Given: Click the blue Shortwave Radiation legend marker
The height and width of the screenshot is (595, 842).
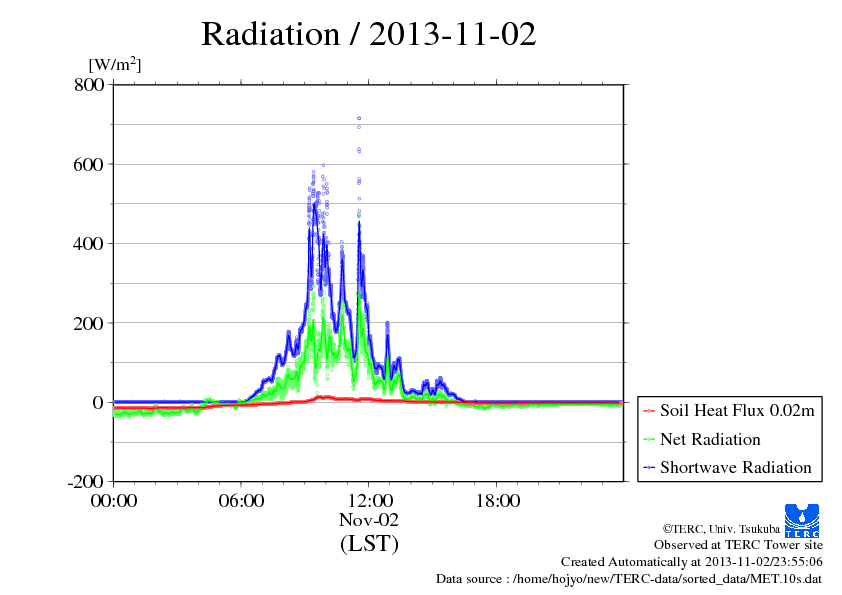Looking at the screenshot, I should 649,468.
